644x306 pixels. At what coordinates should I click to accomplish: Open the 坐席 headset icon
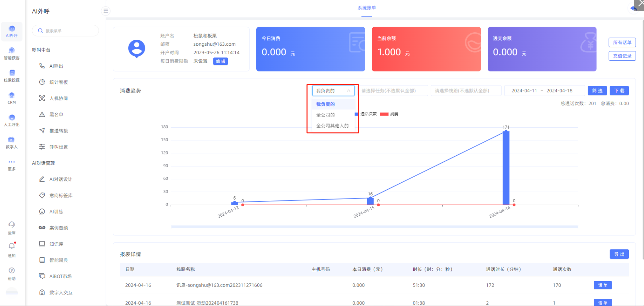click(12, 225)
